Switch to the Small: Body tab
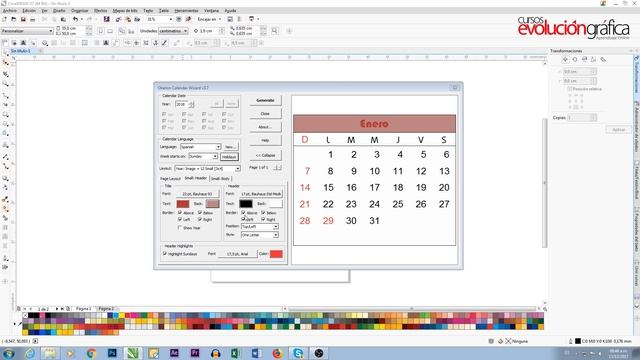The image size is (640, 360). pyautogui.click(x=220, y=179)
